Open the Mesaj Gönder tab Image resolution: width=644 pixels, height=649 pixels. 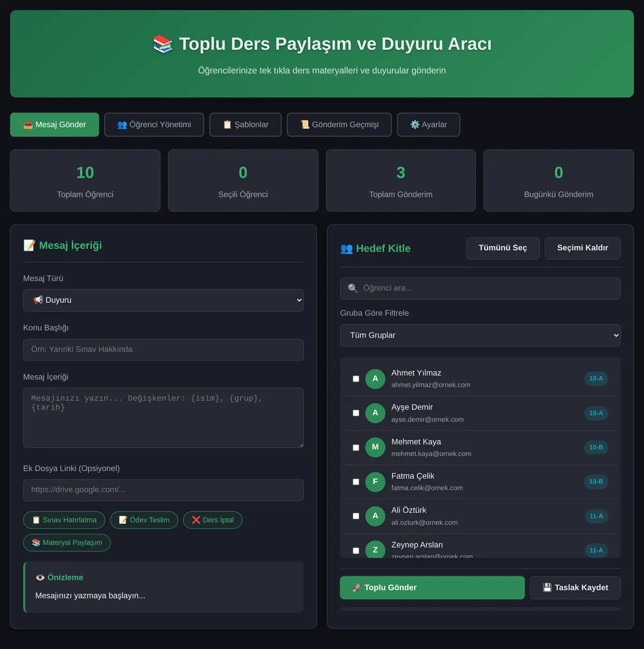pyautogui.click(x=55, y=124)
